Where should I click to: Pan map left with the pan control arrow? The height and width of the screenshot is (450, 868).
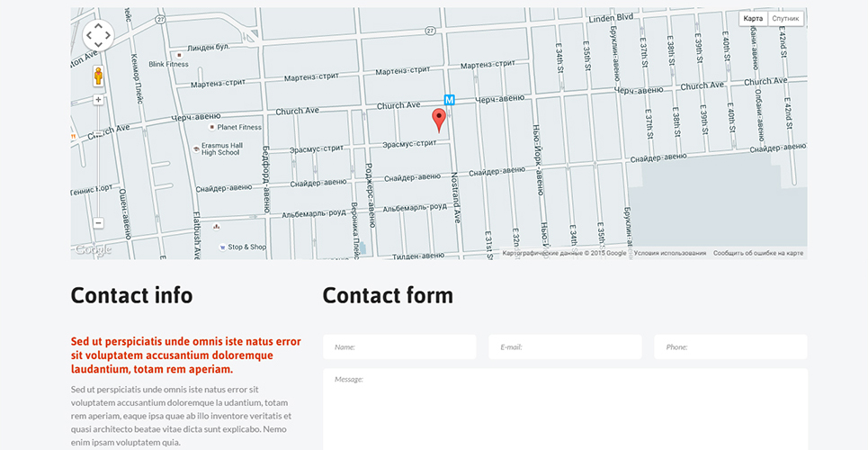coord(88,35)
